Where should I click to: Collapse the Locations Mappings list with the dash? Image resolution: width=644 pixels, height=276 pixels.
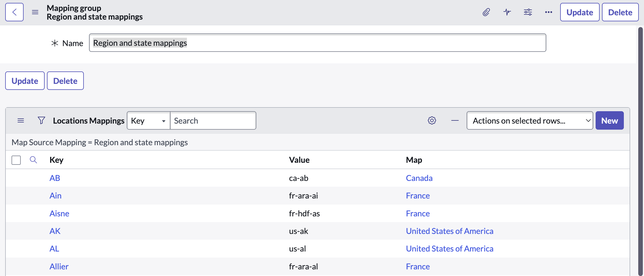pyautogui.click(x=455, y=120)
